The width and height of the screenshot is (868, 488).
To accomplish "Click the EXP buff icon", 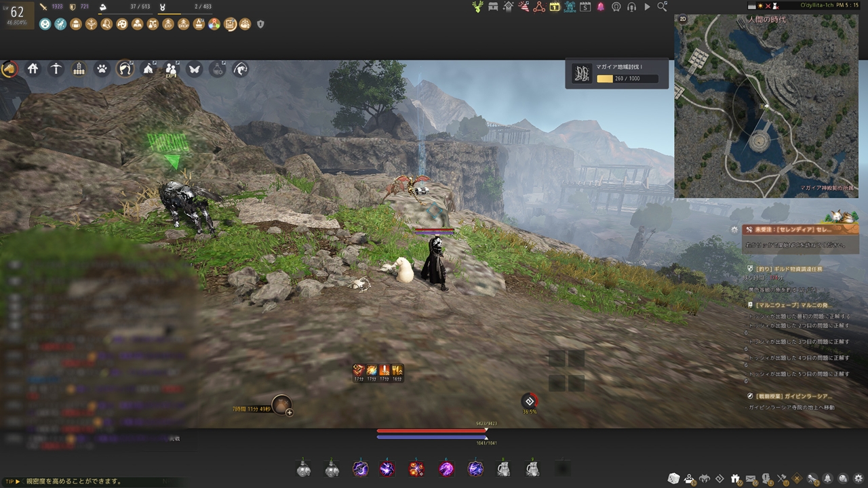I will coord(168,24).
